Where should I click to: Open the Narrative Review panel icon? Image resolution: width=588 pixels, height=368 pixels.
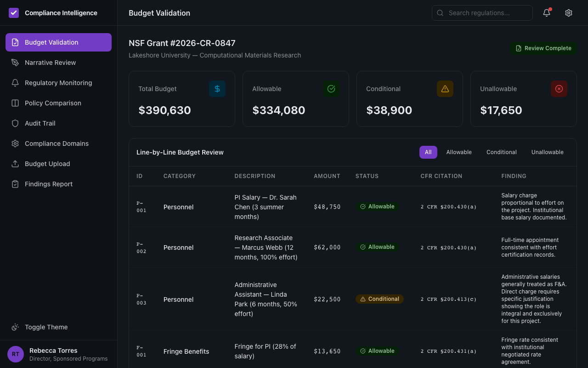tap(15, 62)
